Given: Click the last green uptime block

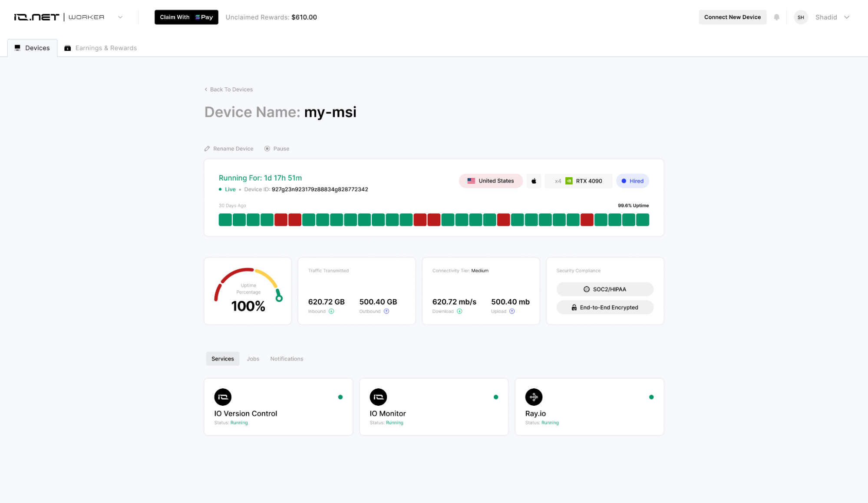Looking at the screenshot, I should click(x=642, y=220).
